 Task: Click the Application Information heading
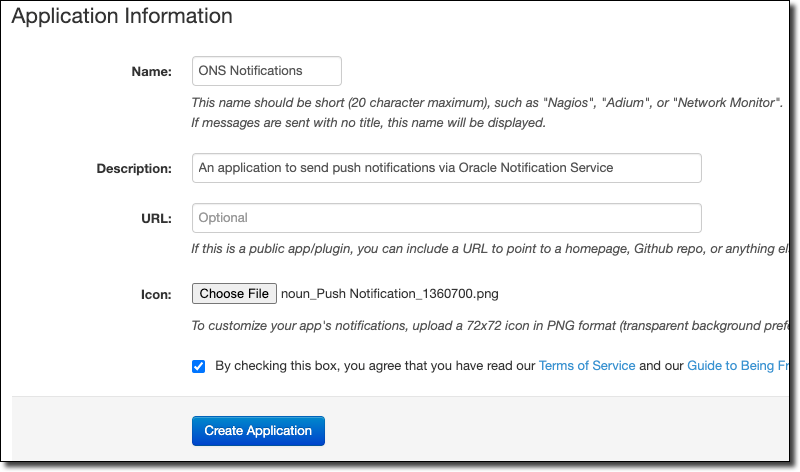tap(122, 17)
